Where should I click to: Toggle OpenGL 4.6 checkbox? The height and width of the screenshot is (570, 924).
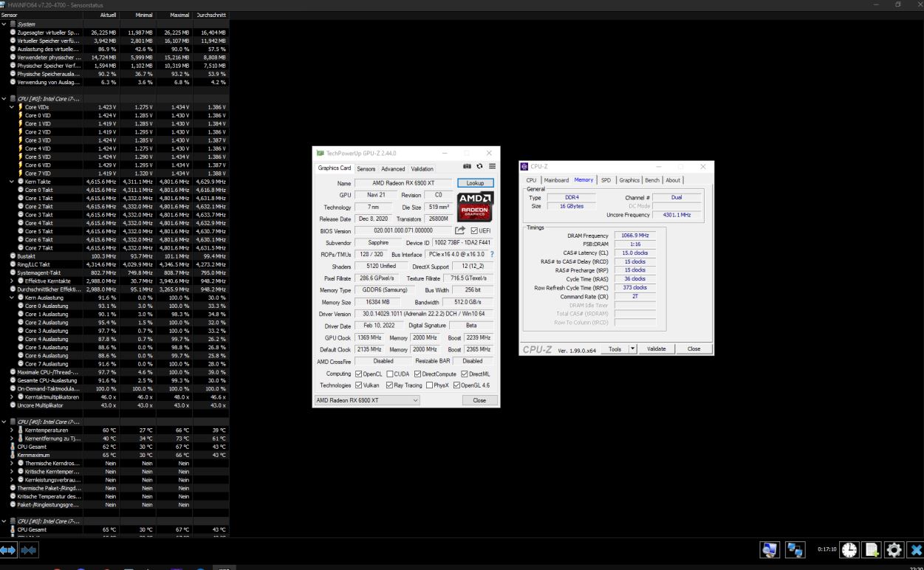click(456, 385)
